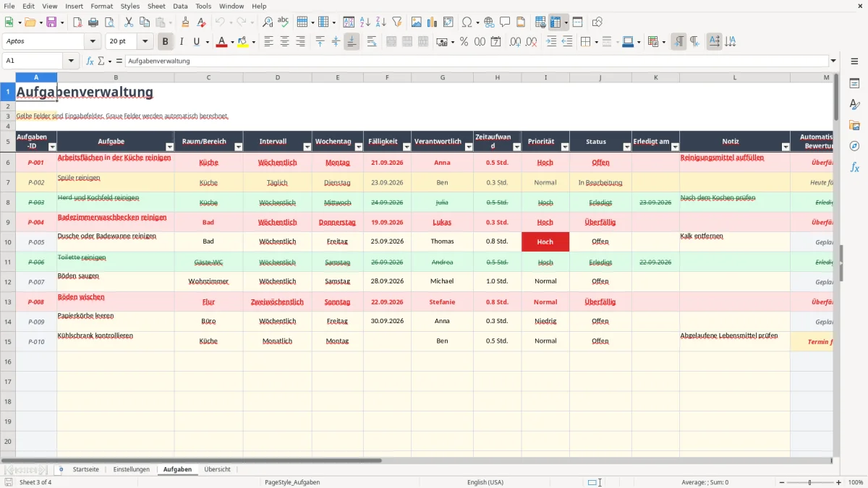Open a file with the folder icon
Viewport: 868px width, 488px height.
[29, 22]
